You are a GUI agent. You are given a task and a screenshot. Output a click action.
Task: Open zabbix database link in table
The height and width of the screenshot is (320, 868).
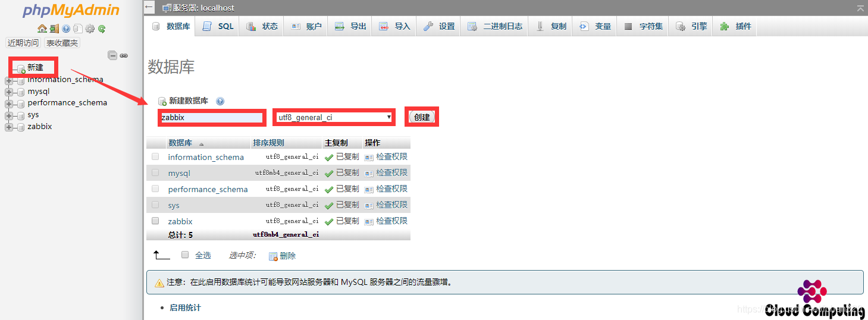[x=180, y=221]
